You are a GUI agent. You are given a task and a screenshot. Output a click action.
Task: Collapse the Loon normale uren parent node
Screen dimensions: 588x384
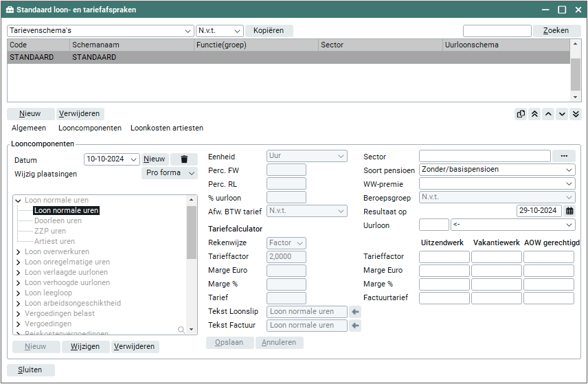pyautogui.click(x=18, y=201)
